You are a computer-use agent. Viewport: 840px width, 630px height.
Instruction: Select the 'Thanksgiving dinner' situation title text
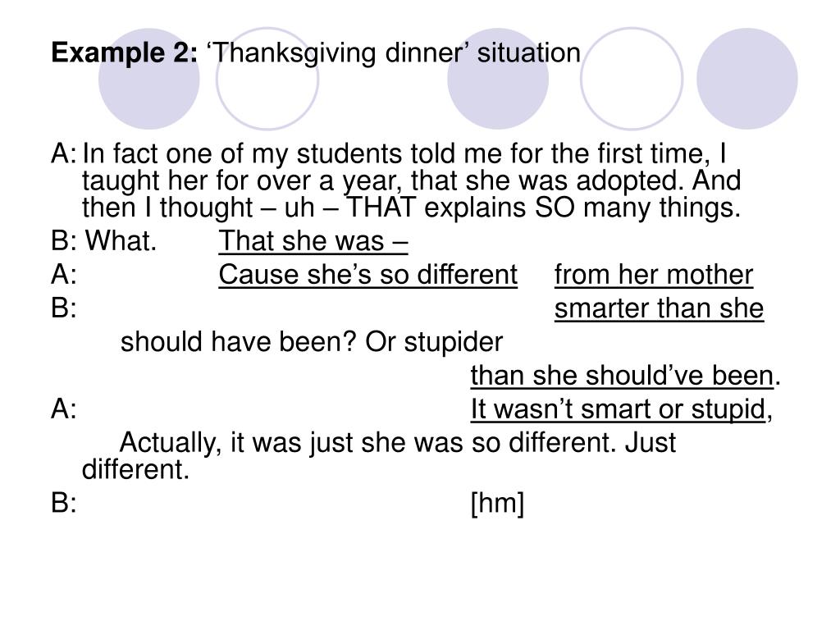(x=394, y=53)
